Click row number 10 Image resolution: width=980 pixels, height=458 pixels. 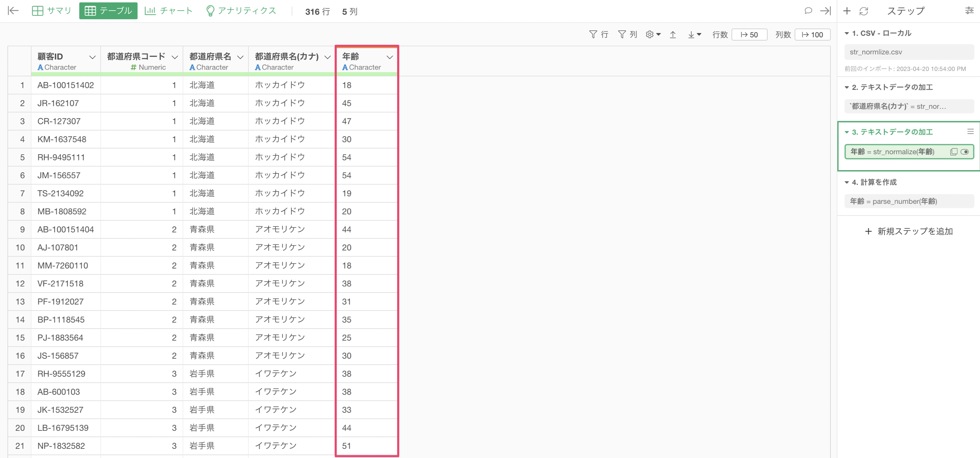tap(20, 247)
